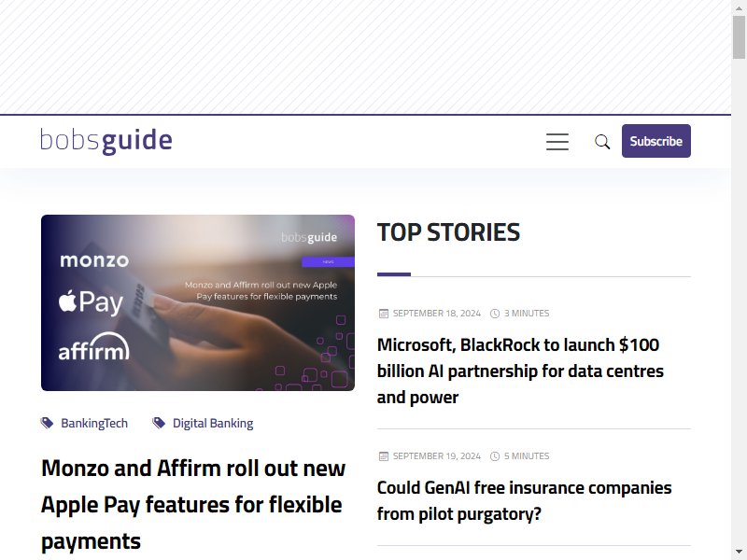The width and height of the screenshot is (747, 560).
Task: Read the Monzo and Affirm Apple Pay headline
Action: 193,505
